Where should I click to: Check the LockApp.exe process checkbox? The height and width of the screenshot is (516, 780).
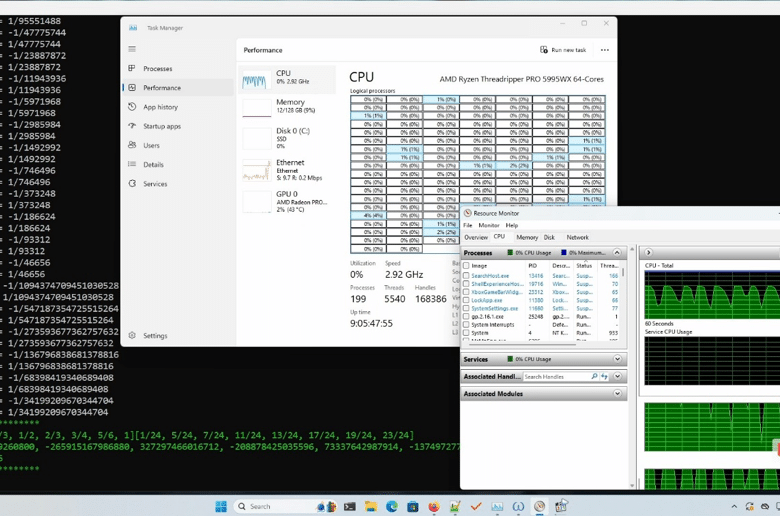point(466,300)
